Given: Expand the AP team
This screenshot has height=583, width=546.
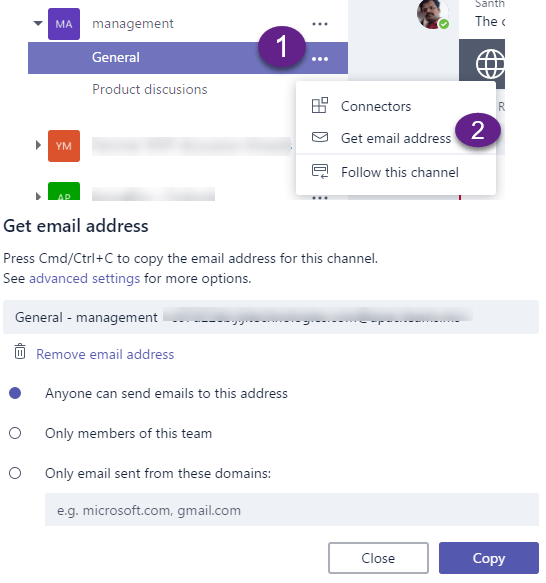Looking at the screenshot, I should (38, 196).
